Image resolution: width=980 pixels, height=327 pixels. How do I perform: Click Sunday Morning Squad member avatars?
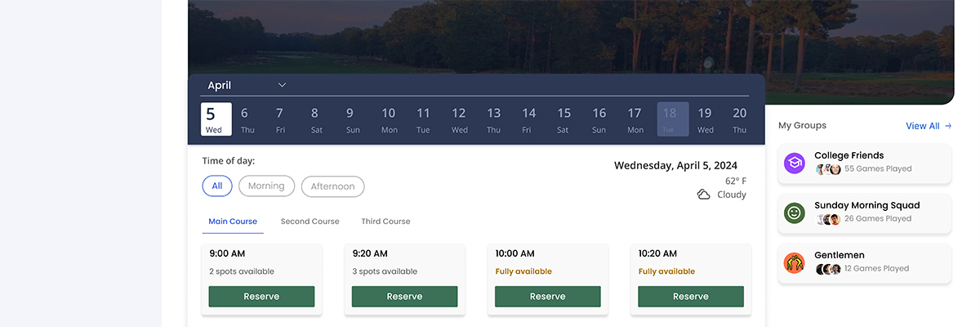[828, 219]
